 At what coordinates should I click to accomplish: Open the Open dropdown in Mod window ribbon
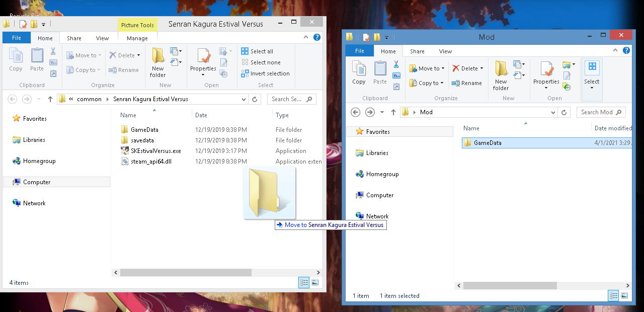[x=569, y=64]
